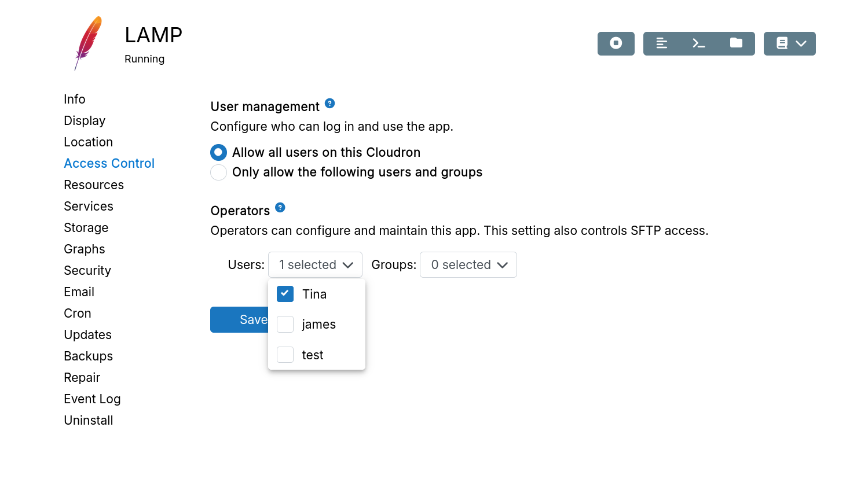Click the stop app icon button

pos(616,43)
